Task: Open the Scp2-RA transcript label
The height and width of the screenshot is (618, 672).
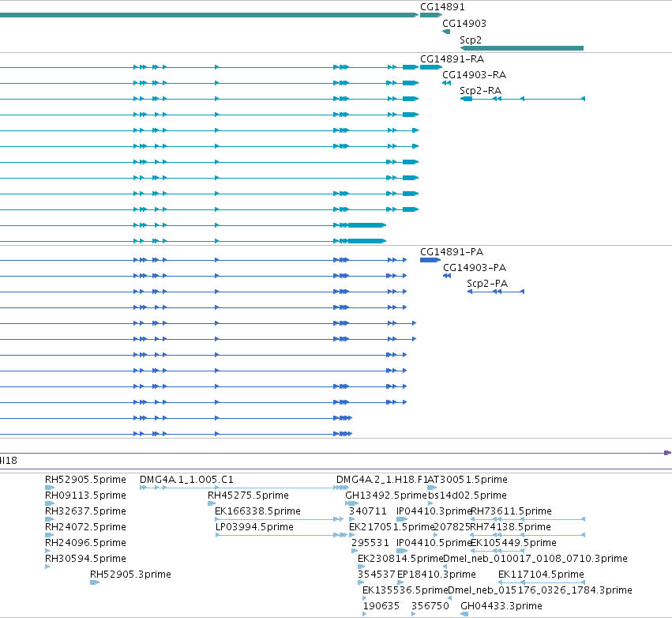Action: pos(480,91)
